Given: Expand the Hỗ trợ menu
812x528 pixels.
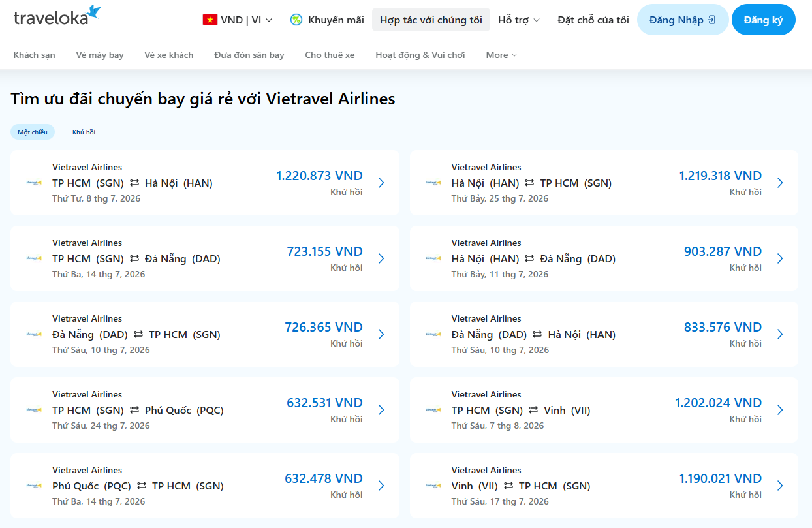Looking at the screenshot, I should tap(519, 20).
